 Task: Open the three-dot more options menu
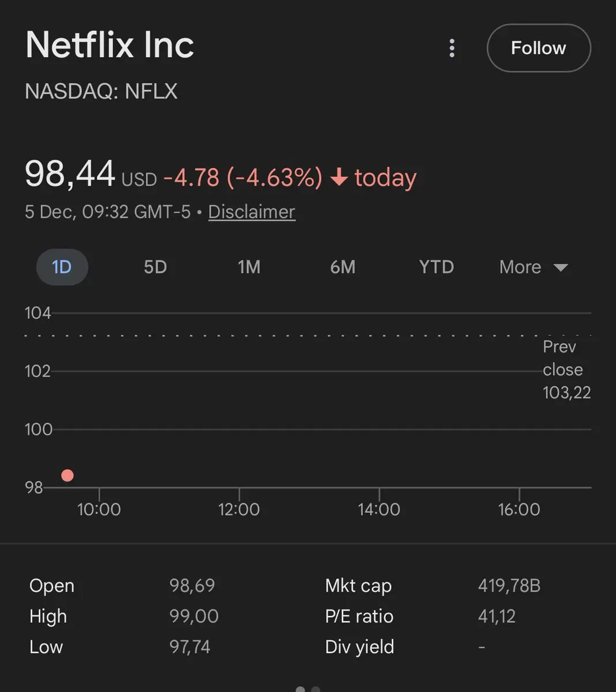(452, 48)
